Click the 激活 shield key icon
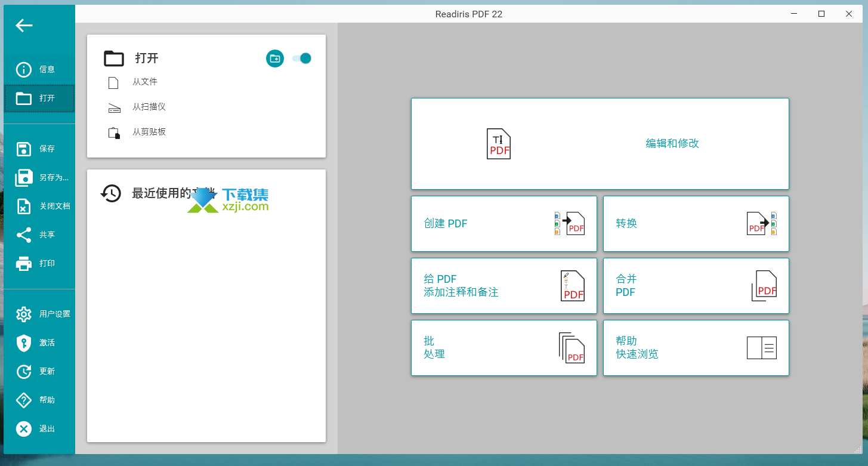This screenshot has height=466, width=868. point(24,342)
